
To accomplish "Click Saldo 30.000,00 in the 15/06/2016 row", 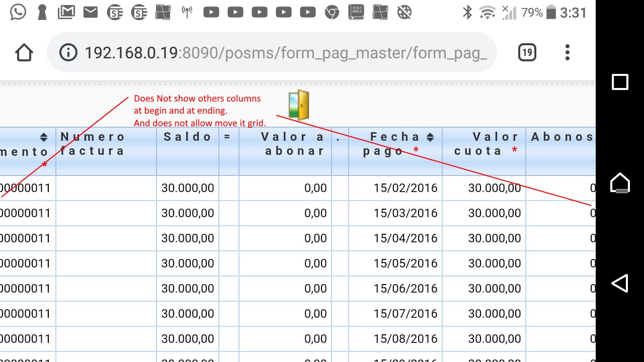I will point(188,289).
